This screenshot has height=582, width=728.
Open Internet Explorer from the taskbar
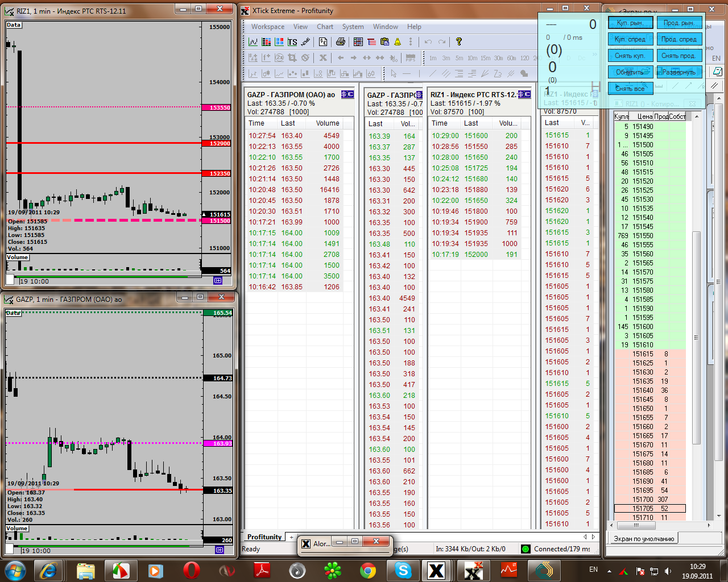click(48, 570)
